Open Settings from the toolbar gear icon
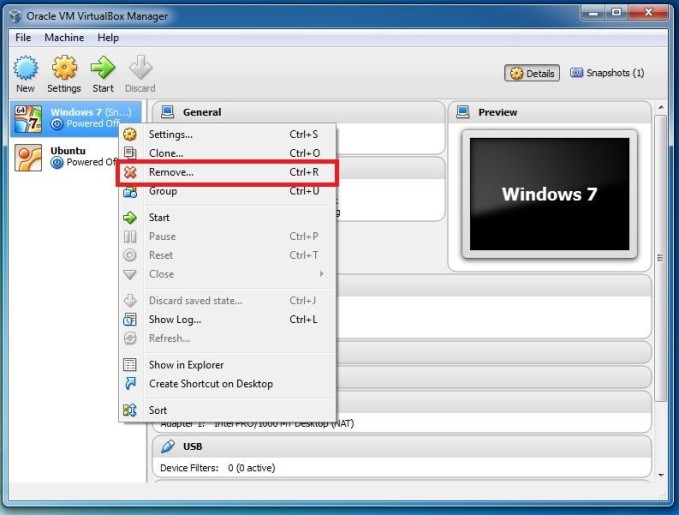The height and width of the screenshot is (515, 679). (x=64, y=68)
